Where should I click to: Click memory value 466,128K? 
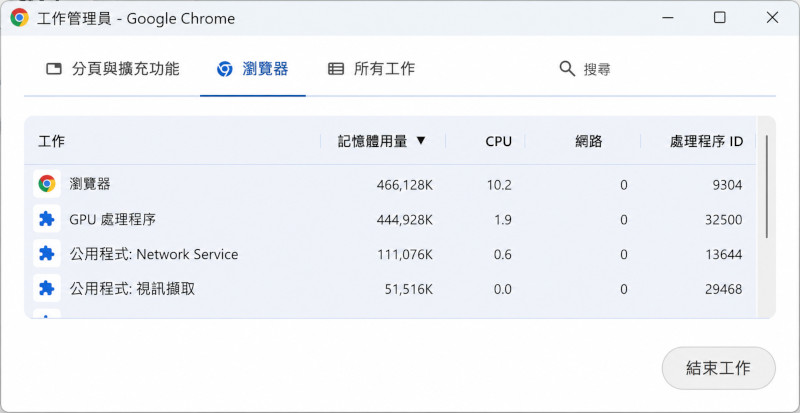click(x=405, y=185)
